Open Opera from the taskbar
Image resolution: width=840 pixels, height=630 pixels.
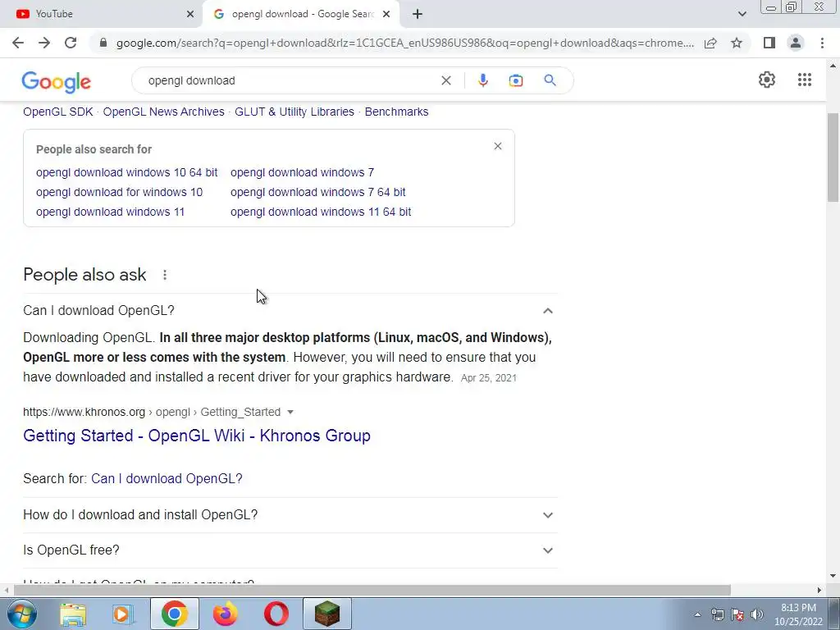pyautogui.click(x=276, y=614)
